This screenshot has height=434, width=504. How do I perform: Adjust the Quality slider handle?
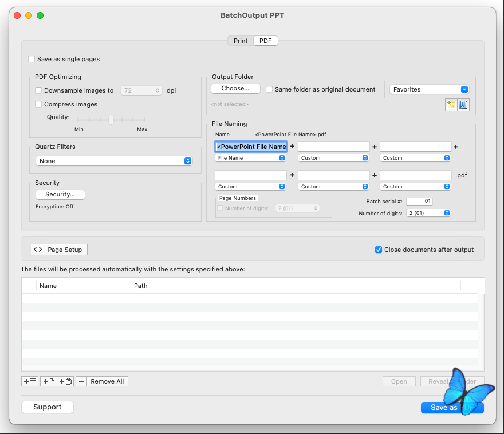point(111,120)
